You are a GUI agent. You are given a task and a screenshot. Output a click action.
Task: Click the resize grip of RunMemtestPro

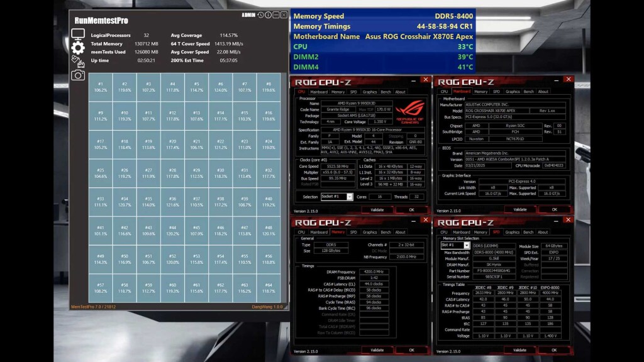[286, 307]
